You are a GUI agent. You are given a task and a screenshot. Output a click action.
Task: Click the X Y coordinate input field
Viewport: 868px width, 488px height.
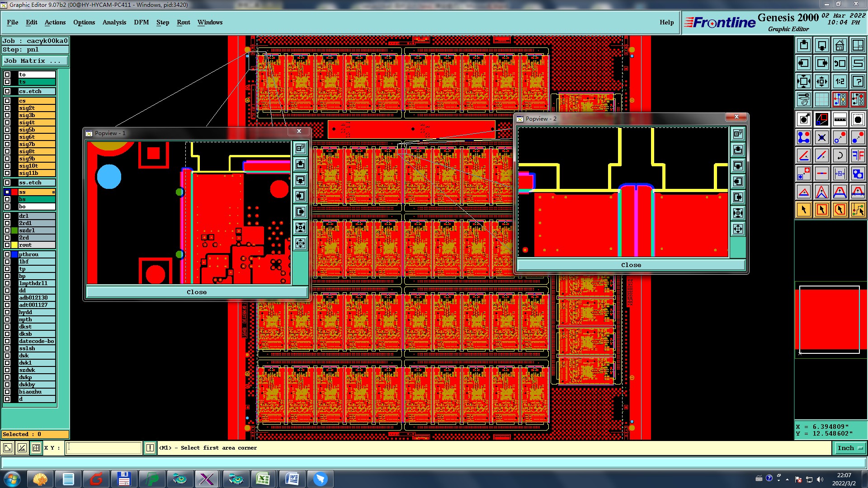point(104,448)
